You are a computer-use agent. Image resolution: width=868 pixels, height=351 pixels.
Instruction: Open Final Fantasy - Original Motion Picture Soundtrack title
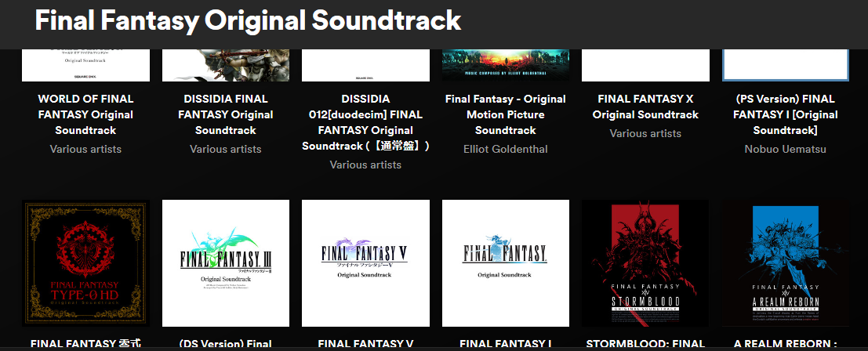506,114
